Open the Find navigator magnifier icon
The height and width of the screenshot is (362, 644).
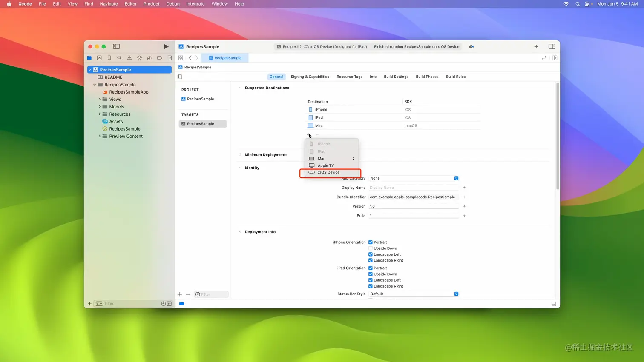click(119, 58)
